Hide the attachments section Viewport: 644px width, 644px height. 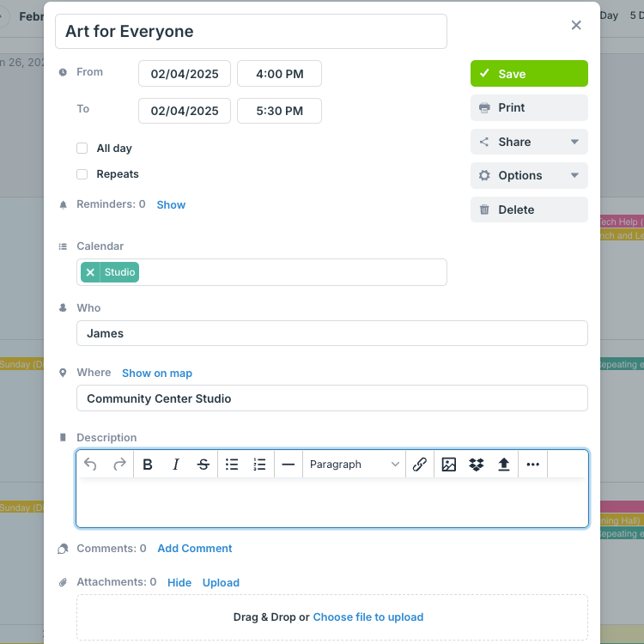(x=179, y=582)
